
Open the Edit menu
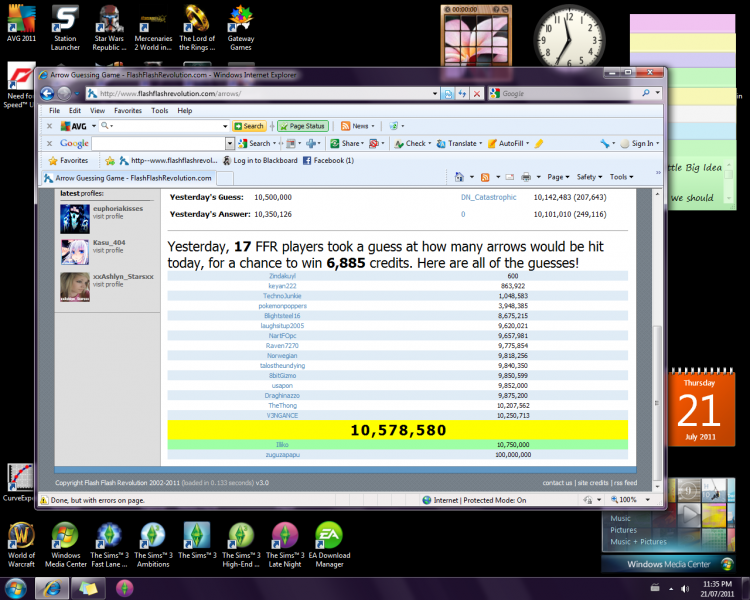[75, 111]
